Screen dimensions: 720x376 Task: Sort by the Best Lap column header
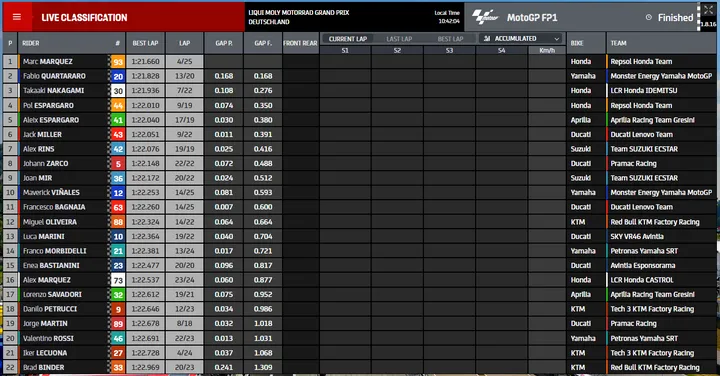[x=145, y=43]
